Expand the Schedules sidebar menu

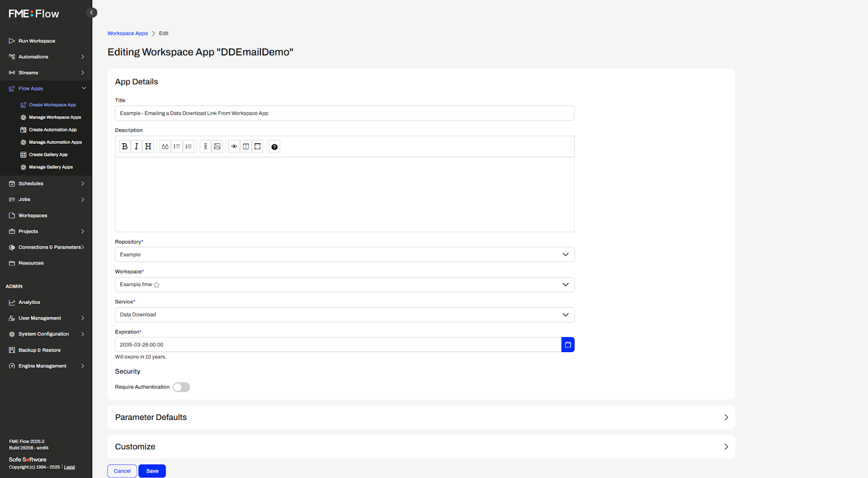(46, 183)
